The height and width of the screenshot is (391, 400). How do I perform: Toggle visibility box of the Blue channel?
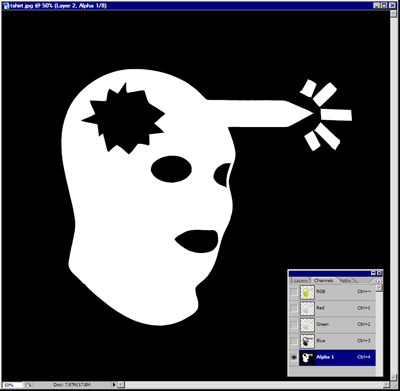(x=294, y=341)
